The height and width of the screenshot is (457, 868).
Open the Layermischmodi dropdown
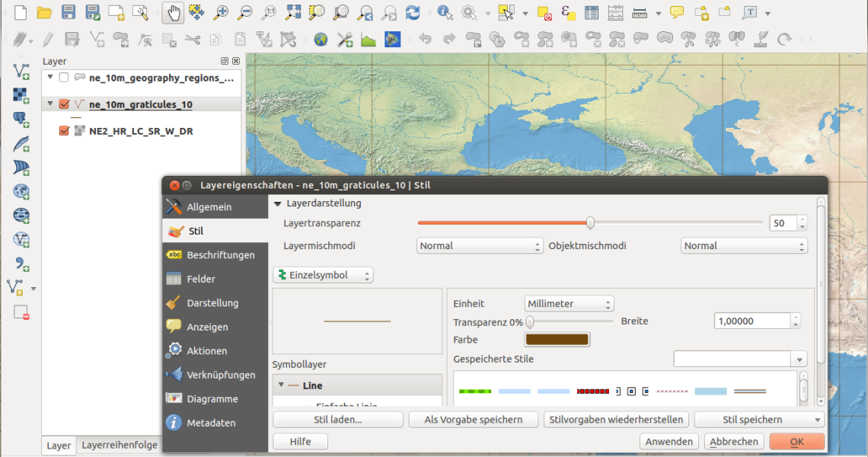coord(480,246)
